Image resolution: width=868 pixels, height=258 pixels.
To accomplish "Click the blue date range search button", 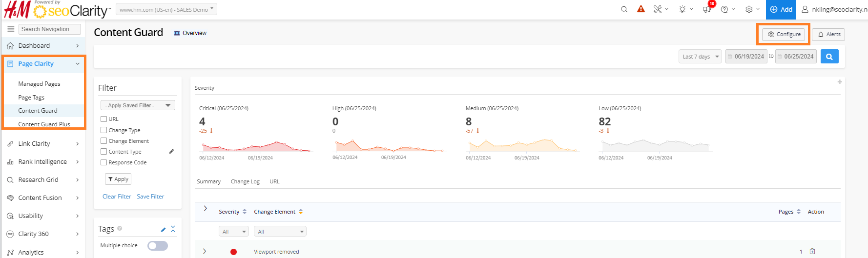I will [829, 57].
